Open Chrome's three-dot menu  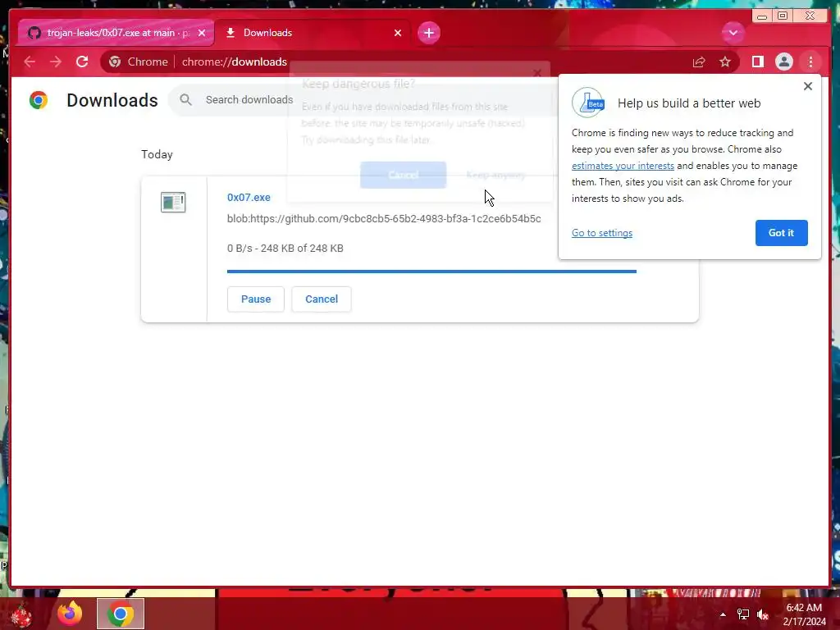coord(810,62)
